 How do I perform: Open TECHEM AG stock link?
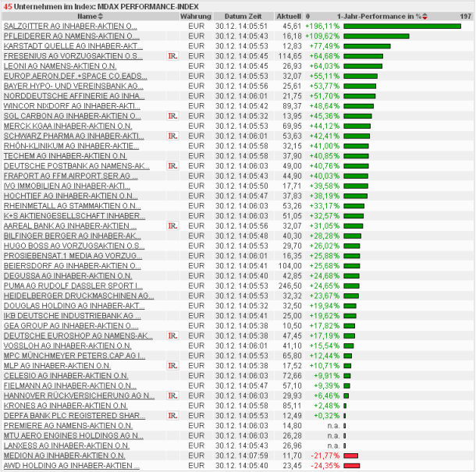(x=66, y=156)
